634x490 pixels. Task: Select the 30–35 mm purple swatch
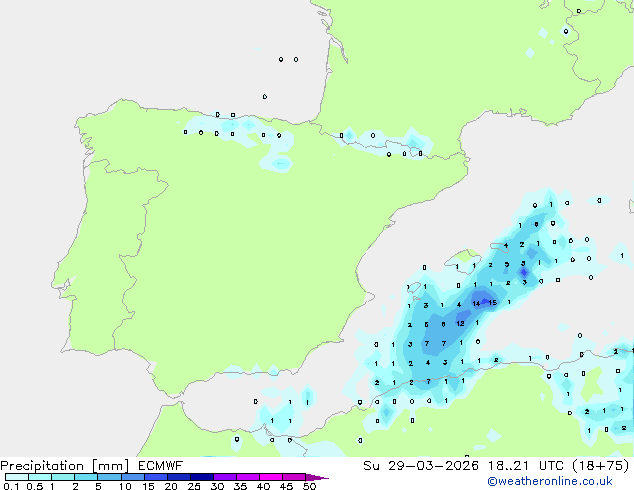click(x=224, y=477)
